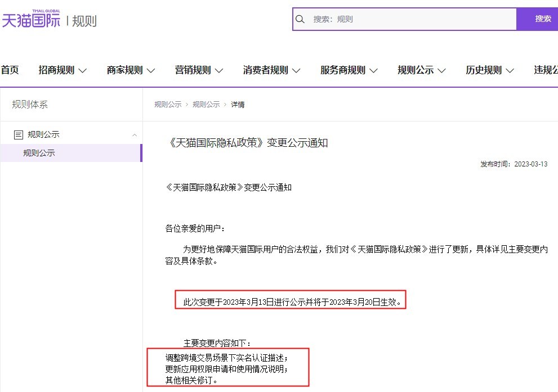Viewport: 558px width, 392px height.
Task: Expand the chevron next to 消费者规则
Action: (296, 71)
